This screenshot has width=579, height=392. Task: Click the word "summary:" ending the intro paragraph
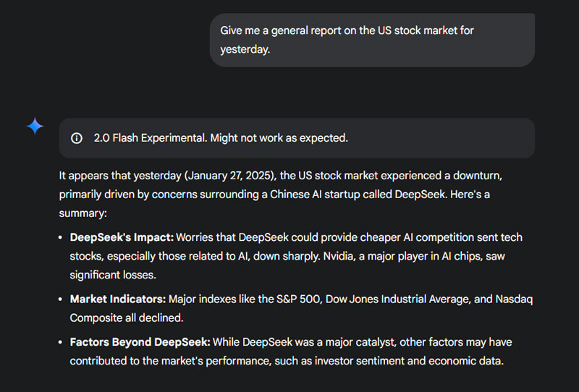click(x=83, y=213)
